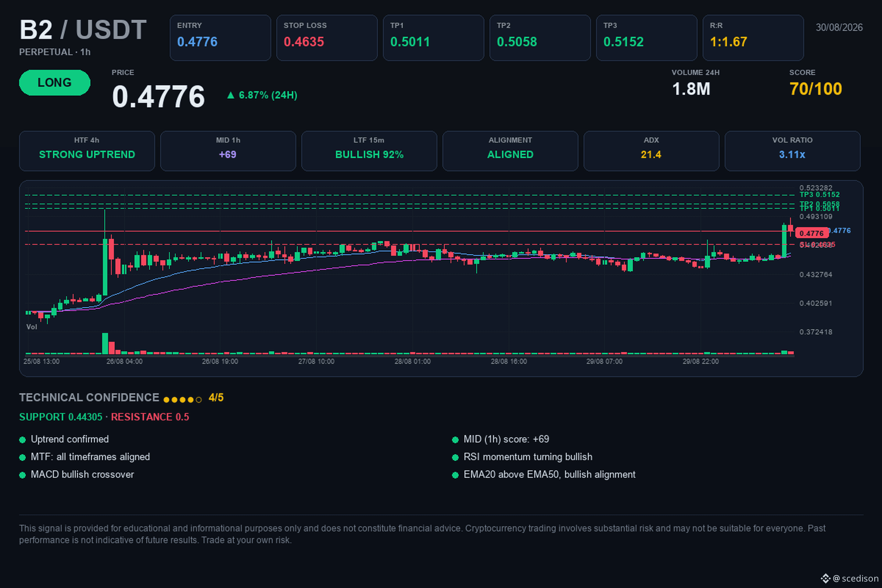This screenshot has height=588, width=882.
Task: Click the TECHNICAL CONFIDENCE heading
Action: tap(89, 398)
